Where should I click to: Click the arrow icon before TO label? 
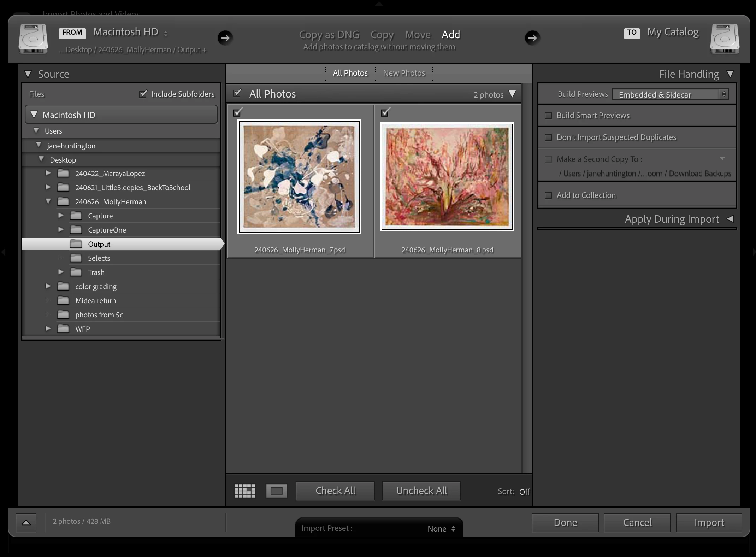point(532,37)
